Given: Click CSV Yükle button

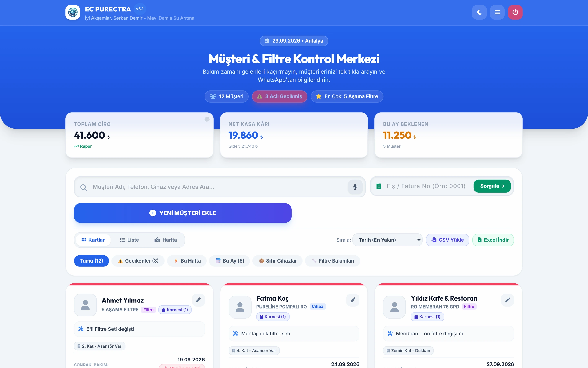Looking at the screenshot, I should [447, 240].
